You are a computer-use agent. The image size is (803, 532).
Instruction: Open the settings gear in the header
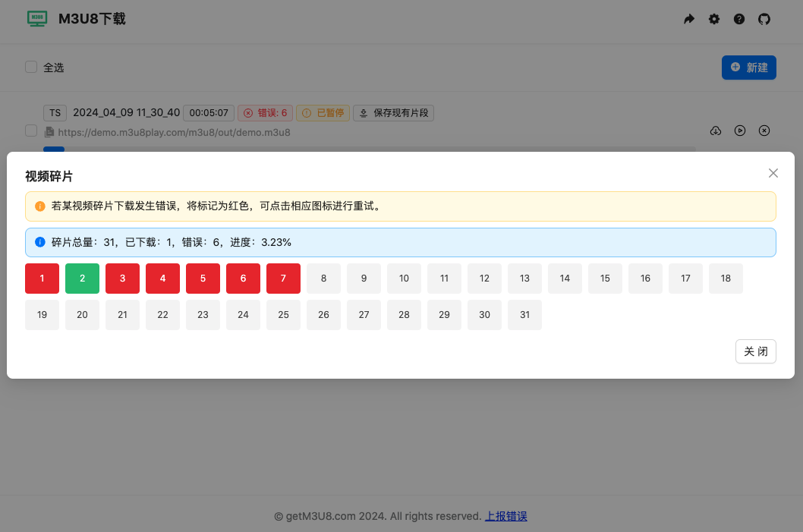[x=713, y=19]
